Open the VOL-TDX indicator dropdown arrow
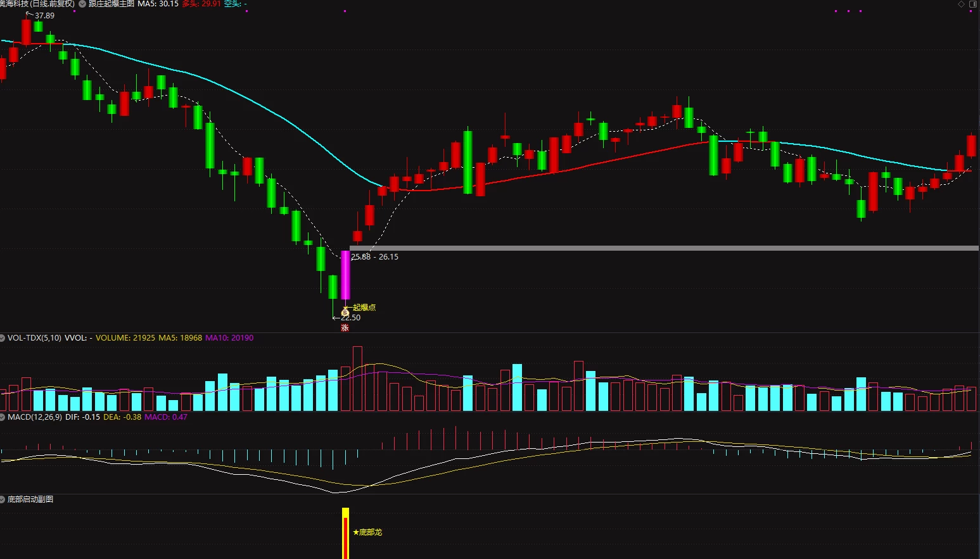Viewport: 980px width, 559px height. click(x=3, y=338)
